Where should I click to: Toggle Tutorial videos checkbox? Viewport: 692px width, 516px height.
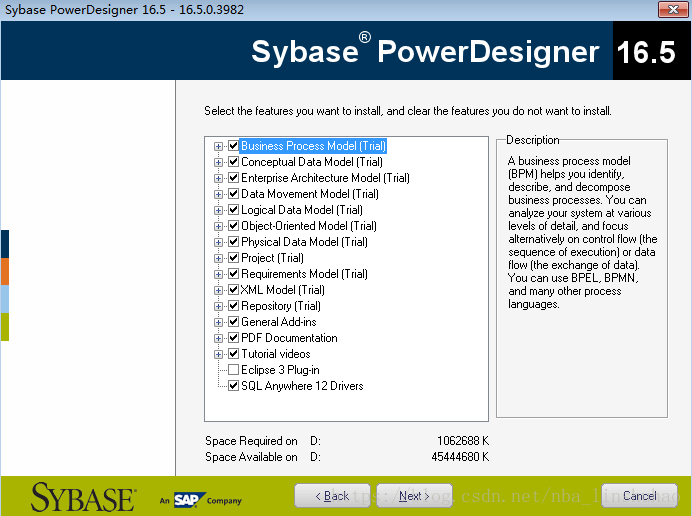(x=233, y=354)
